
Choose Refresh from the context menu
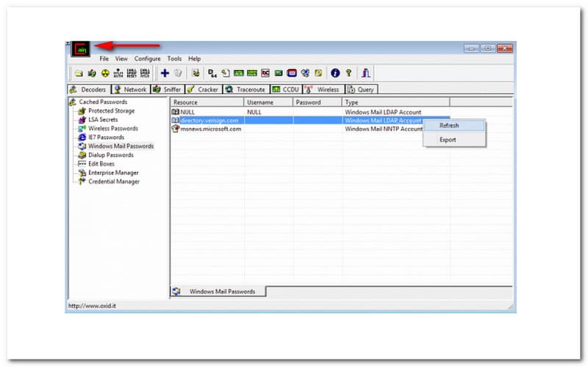pyautogui.click(x=449, y=126)
